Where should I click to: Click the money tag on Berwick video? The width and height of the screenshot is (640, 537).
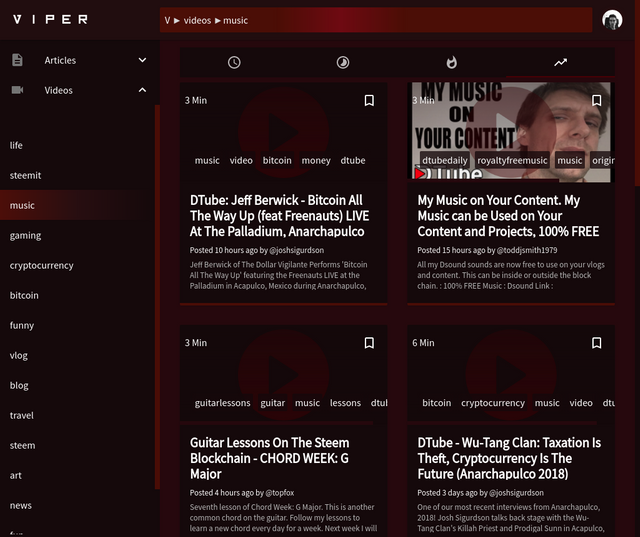[x=316, y=160]
